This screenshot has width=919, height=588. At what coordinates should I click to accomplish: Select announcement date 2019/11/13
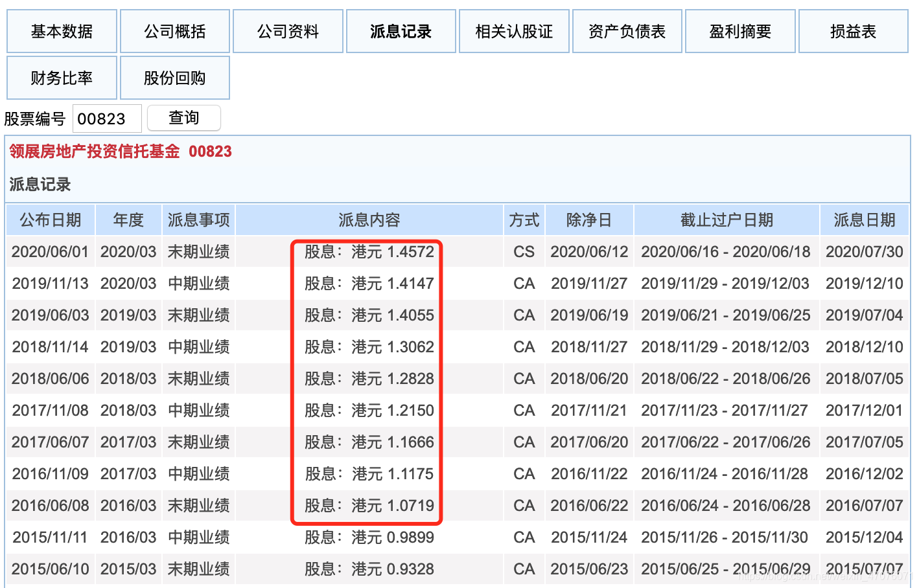click(x=50, y=284)
